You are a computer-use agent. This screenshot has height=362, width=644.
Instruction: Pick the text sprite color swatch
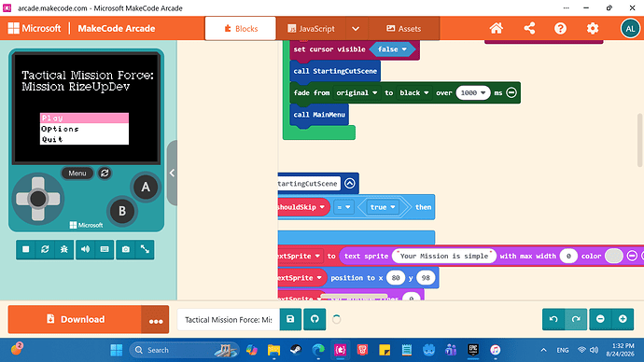pyautogui.click(x=613, y=256)
